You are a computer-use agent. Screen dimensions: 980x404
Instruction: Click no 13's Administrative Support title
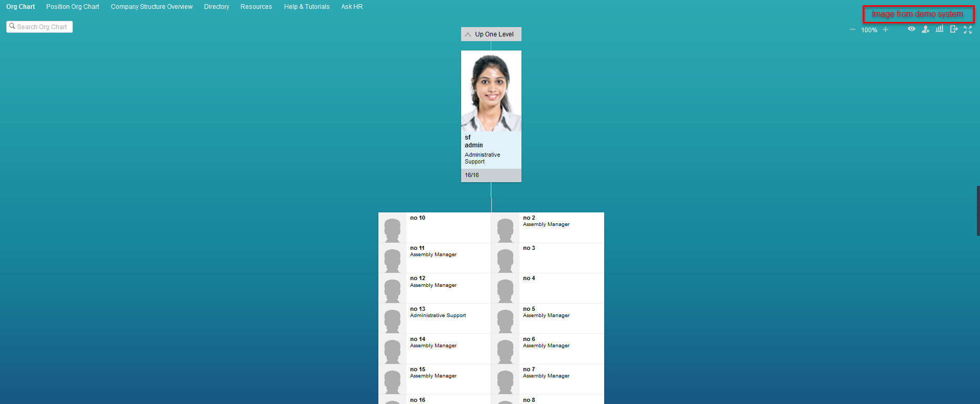pyautogui.click(x=438, y=315)
